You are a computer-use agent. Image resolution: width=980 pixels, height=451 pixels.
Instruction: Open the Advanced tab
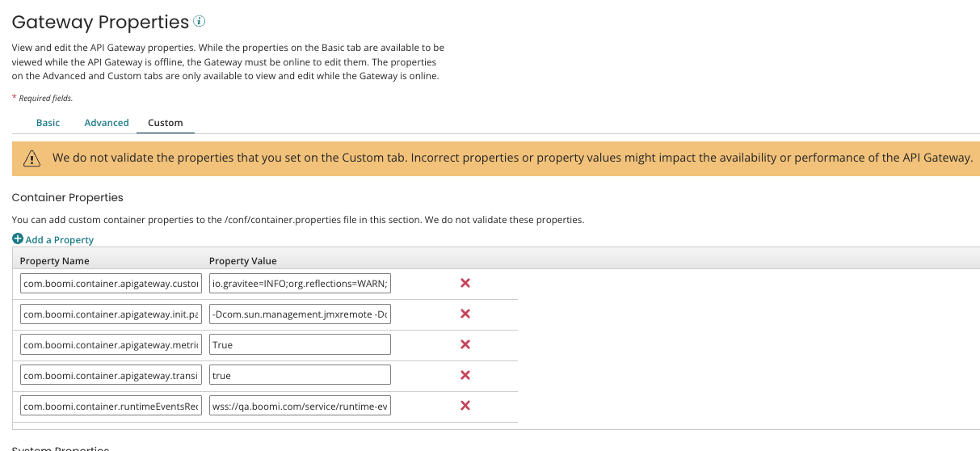pos(107,123)
